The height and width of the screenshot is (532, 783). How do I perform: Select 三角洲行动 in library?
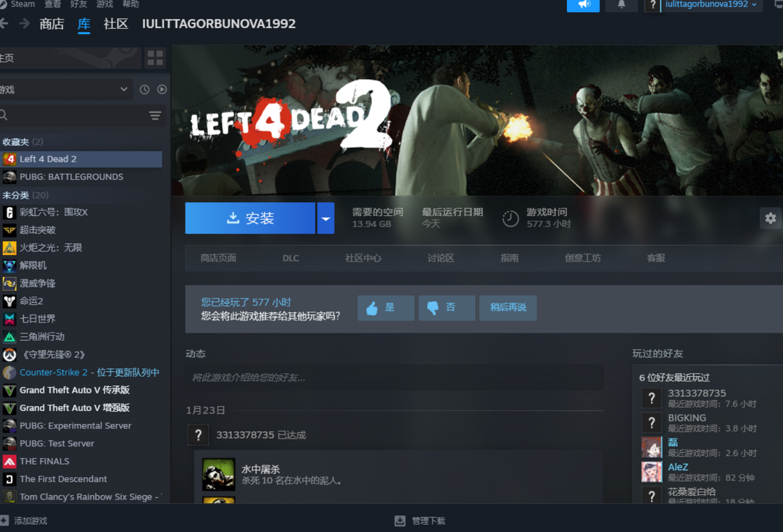coord(81,337)
